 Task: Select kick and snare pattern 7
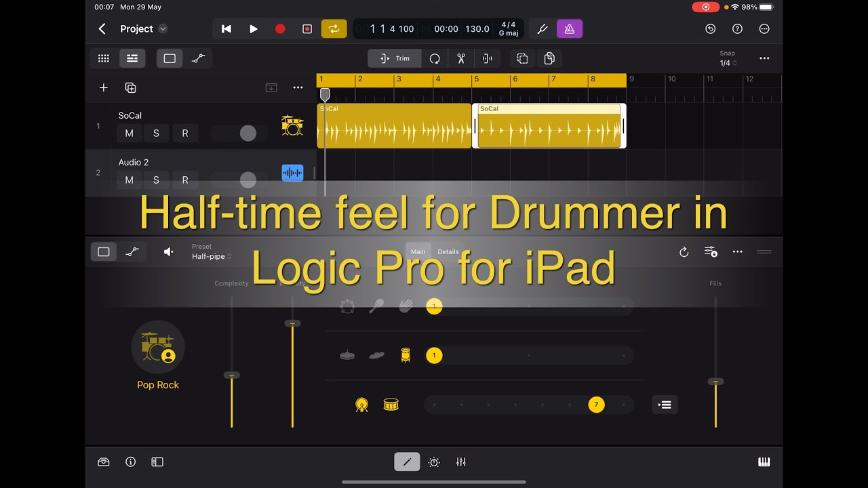[x=596, y=405]
